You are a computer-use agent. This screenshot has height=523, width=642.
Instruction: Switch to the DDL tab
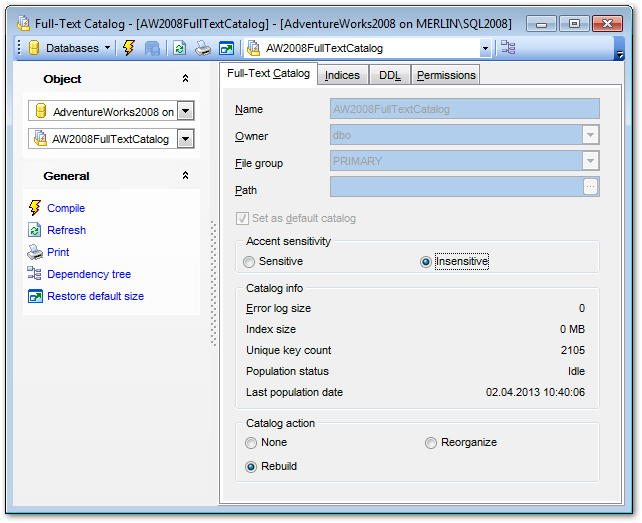coord(390,75)
